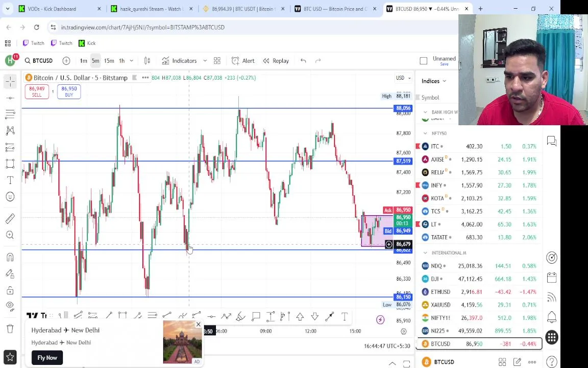Open the favorites star toolbar button
Viewport: 588px width, 368px height.
[10, 357]
